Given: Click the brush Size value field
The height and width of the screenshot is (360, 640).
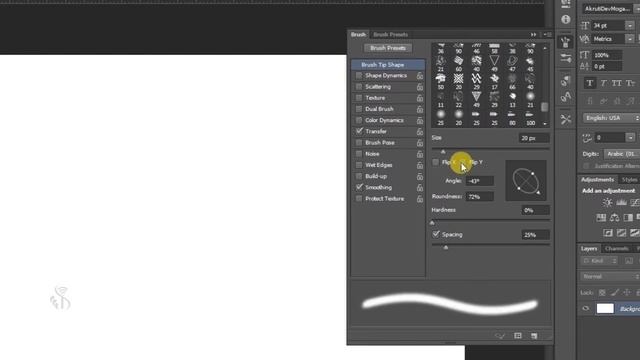Looking at the screenshot, I should point(534,138).
